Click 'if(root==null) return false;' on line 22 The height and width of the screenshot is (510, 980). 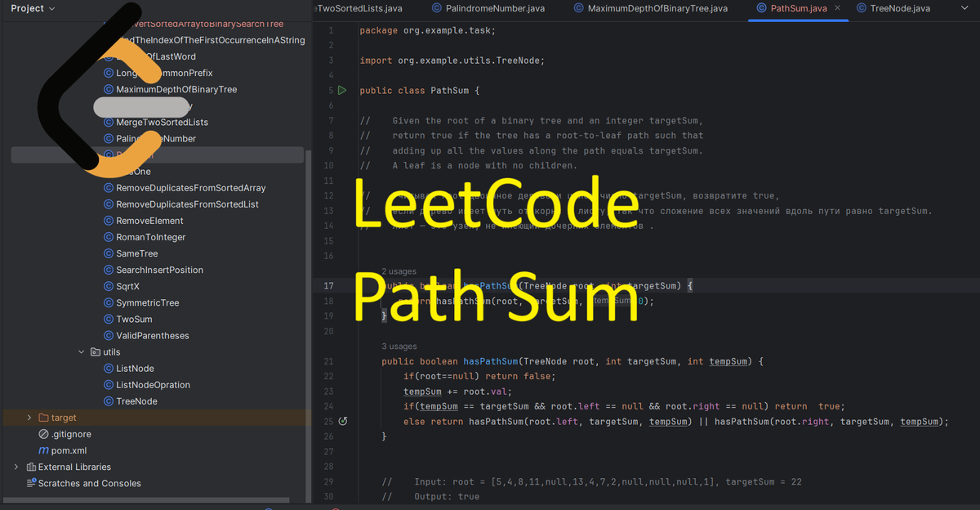point(479,376)
